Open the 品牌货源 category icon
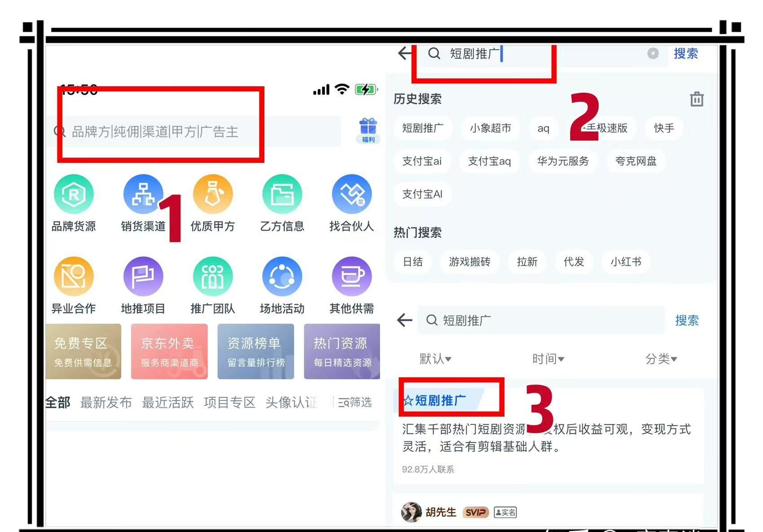 coord(74,195)
